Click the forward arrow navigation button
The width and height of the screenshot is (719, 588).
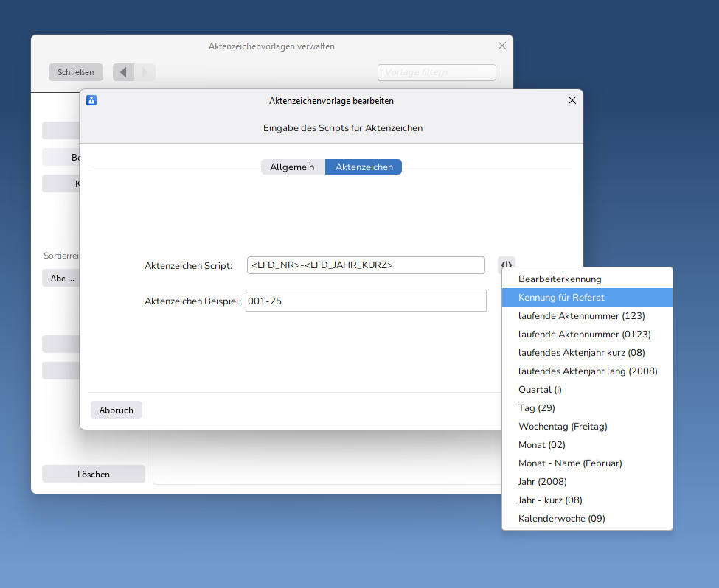pyautogui.click(x=145, y=72)
